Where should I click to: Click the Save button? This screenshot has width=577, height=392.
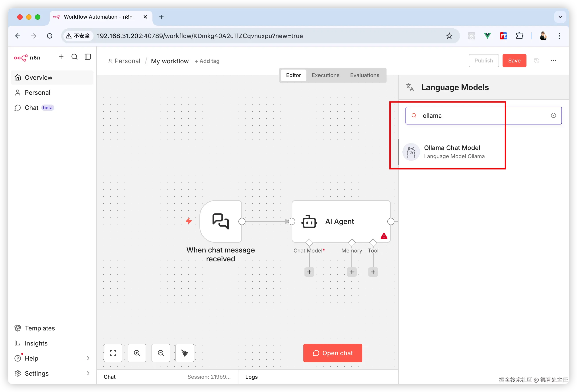click(x=514, y=60)
